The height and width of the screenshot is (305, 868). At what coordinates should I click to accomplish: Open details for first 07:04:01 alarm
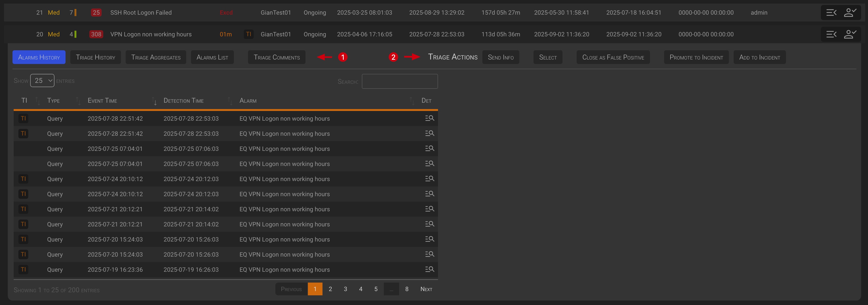click(x=429, y=148)
